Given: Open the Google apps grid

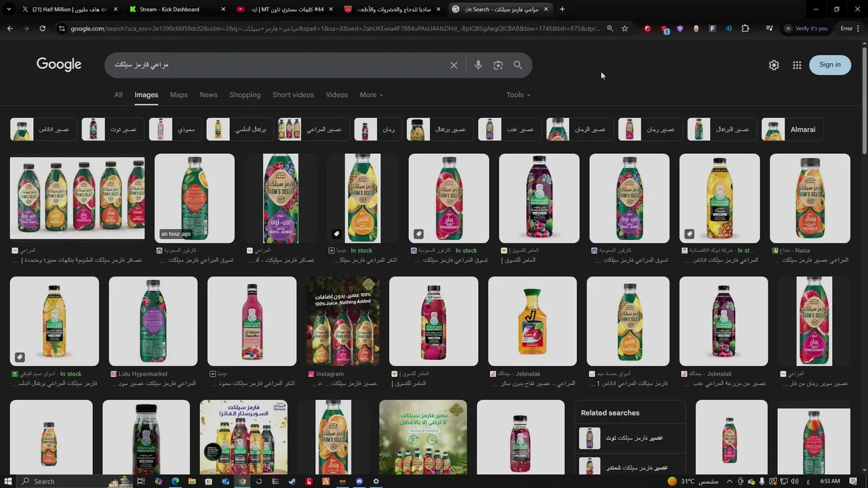Looking at the screenshot, I should (797, 65).
